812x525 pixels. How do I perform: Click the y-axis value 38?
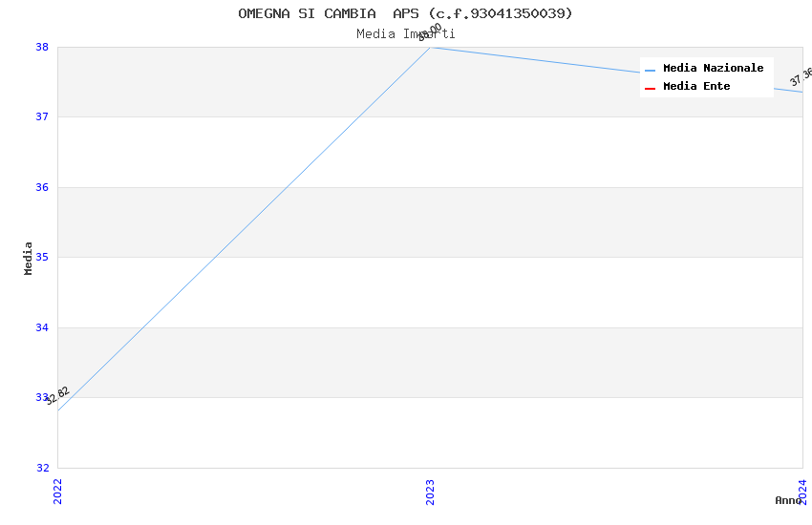coord(42,47)
